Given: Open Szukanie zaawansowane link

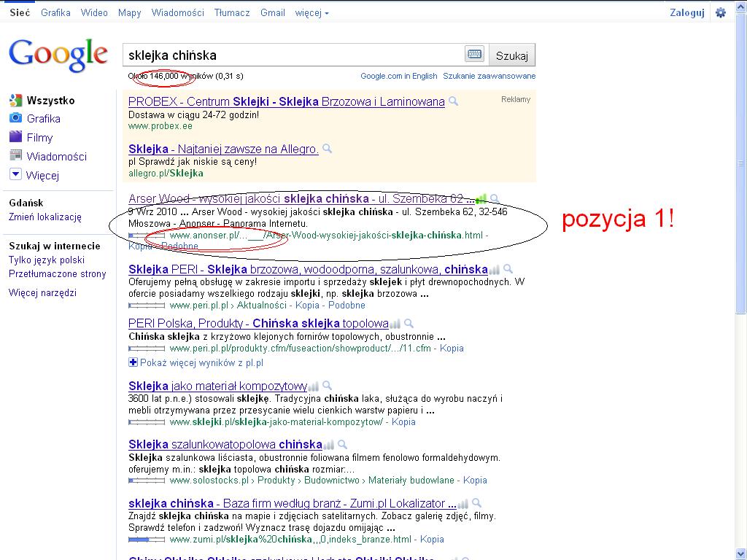Looking at the screenshot, I should tap(489, 76).
